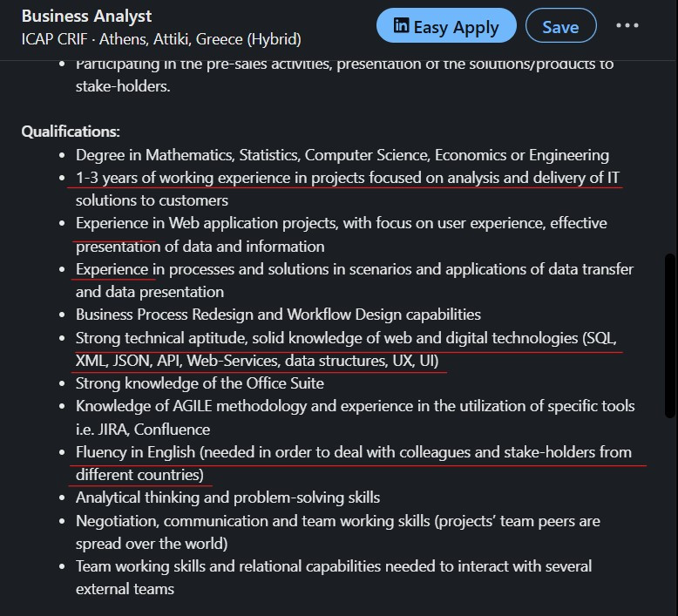Screen dimensions: 678x616
Task: Save this Business Analyst job
Action: (x=561, y=26)
